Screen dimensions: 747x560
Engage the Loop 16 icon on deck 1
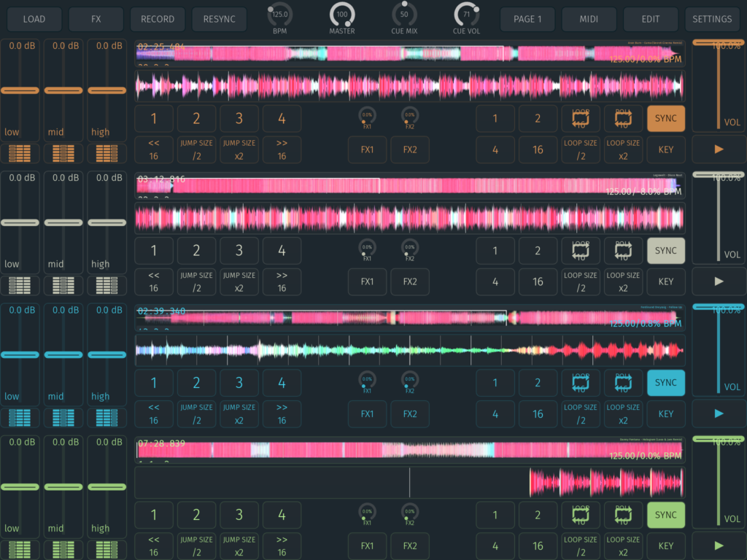point(581,118)
